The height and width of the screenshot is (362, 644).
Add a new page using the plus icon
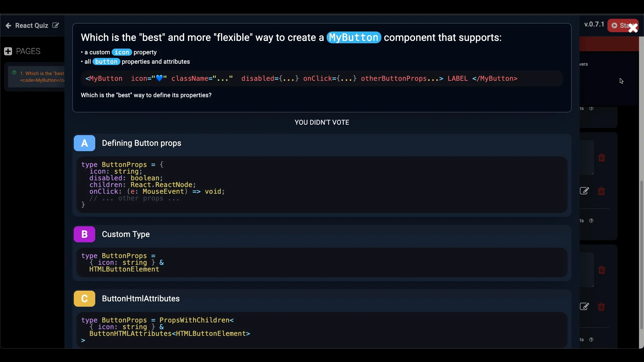[8, 51]
